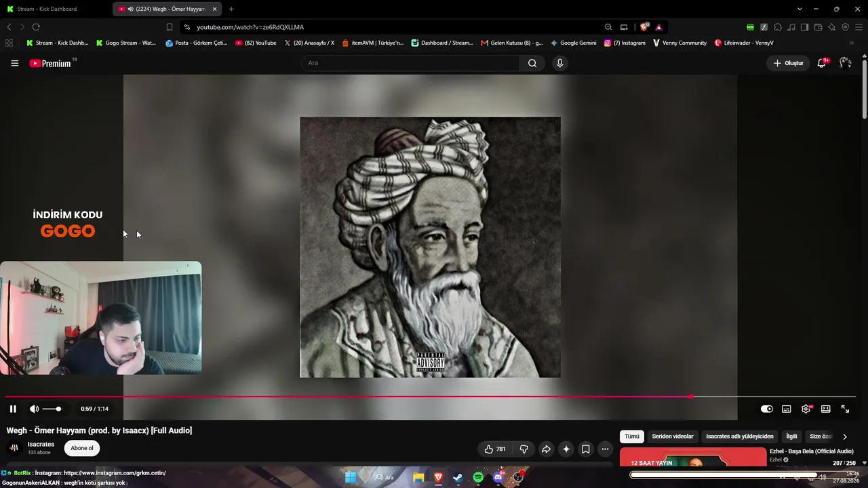Open the browser extensions puzzle icon

pyautogui.click(x=777, y=27)
